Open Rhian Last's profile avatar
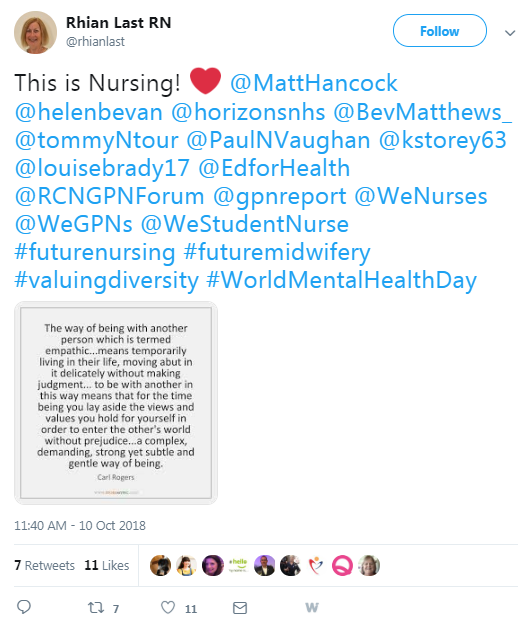529x631 pixels. tap(35, 32)
